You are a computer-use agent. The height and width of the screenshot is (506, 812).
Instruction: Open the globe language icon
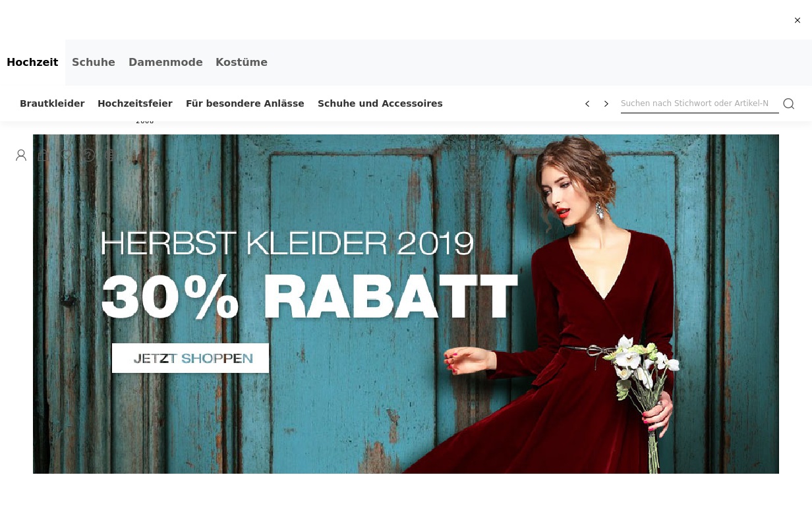(x=111, y=155)
